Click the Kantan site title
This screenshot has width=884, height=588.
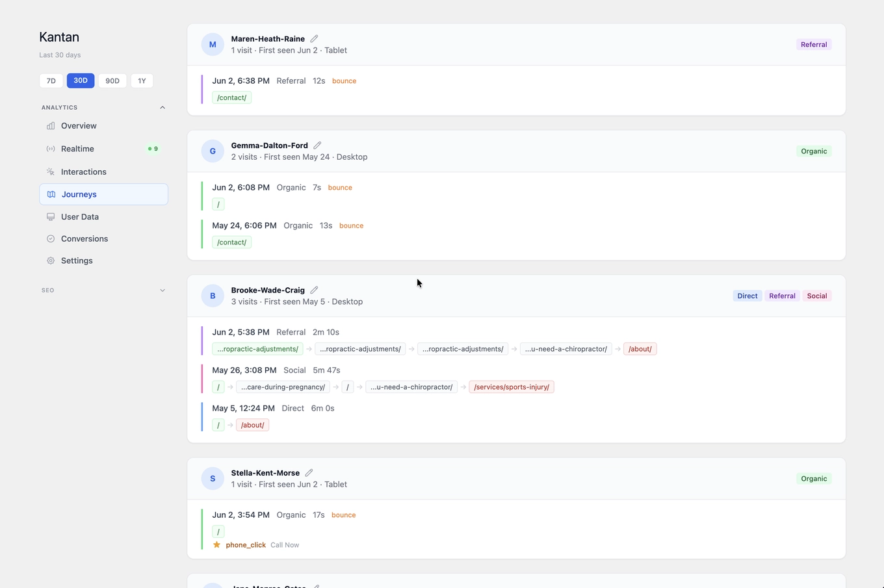59,37
